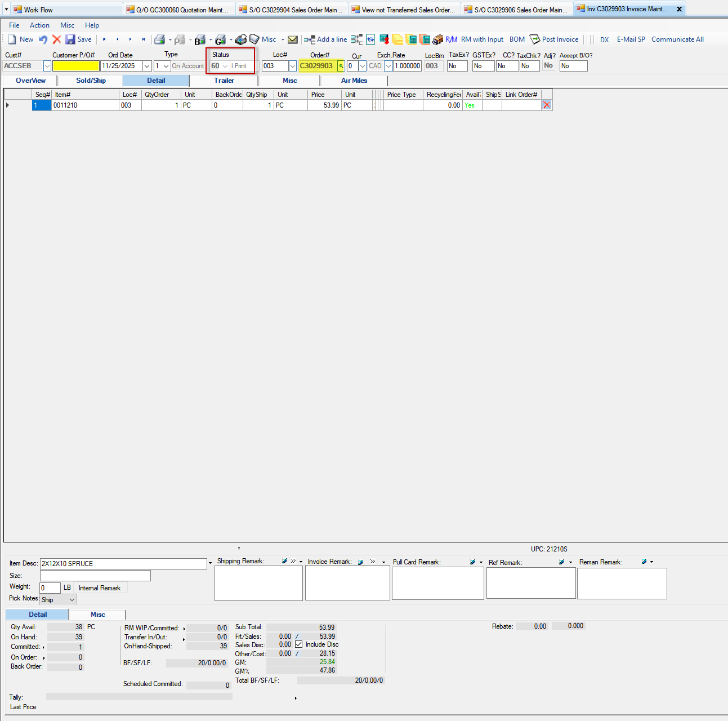Click the delivery truck icon on the toolbar

pyautogui.click(x=437, y=39)
